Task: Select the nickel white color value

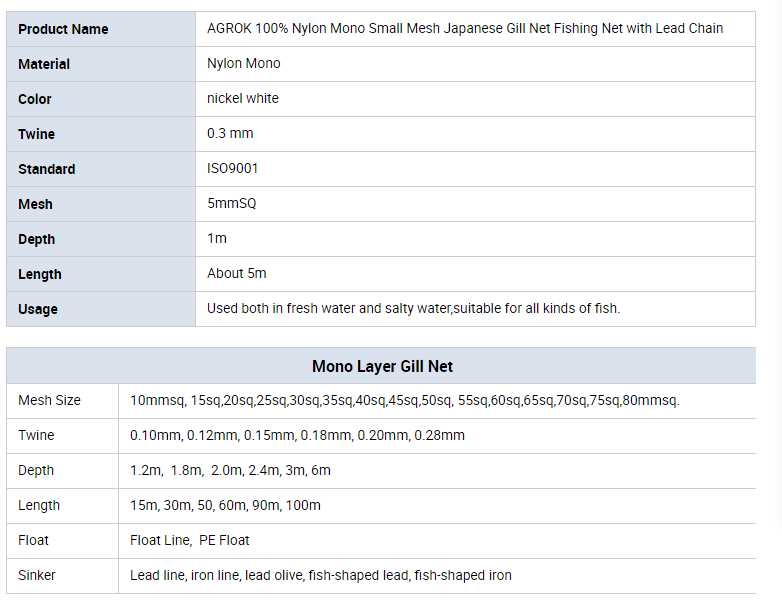Action: coord(243,98)
